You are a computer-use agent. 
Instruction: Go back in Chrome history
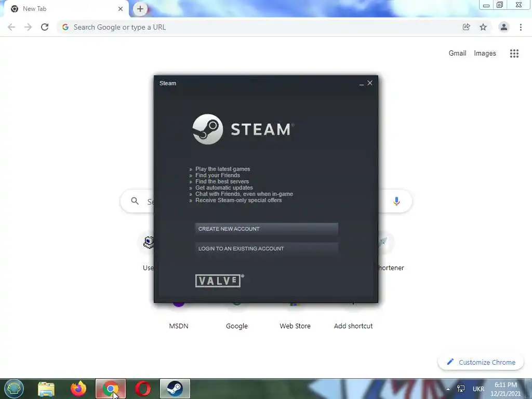pos(11,27)
